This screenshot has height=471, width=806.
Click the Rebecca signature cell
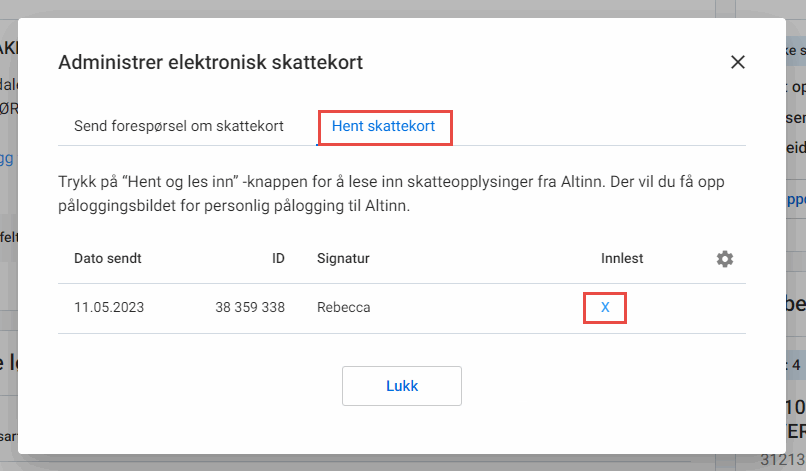click(343, 307)
